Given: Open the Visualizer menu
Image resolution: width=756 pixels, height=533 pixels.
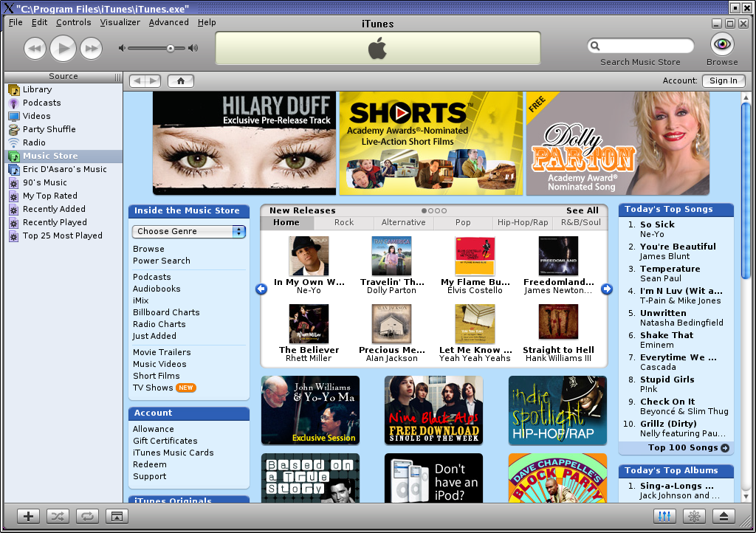Looking at the screenshot, I should [120, 22].
